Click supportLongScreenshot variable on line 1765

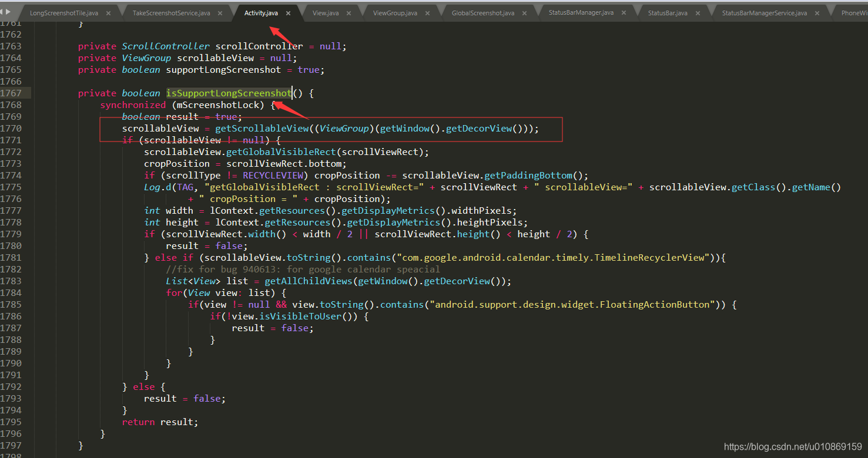pos(223,70)
